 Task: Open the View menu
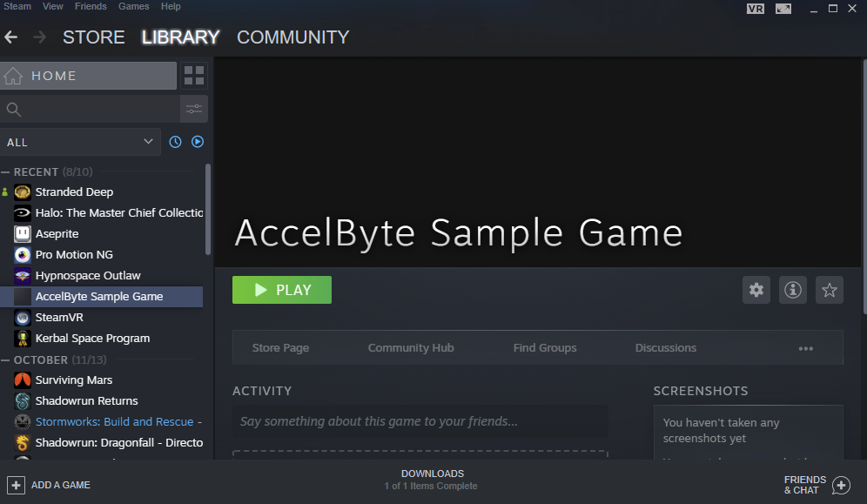click(x=52, y=6)
